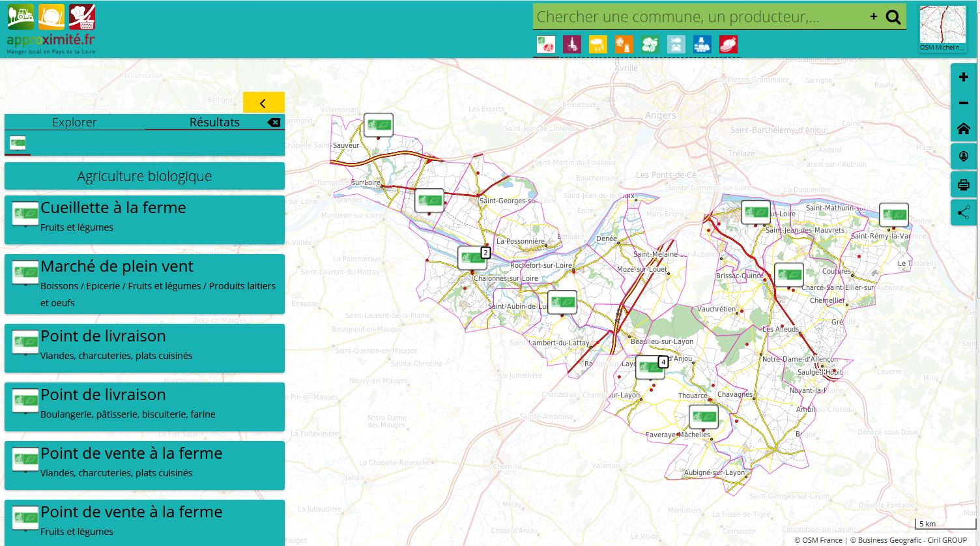This screenshot has width=980, height=546.
Task: Click the green tractor logo icon
Action: coord(21,17)
